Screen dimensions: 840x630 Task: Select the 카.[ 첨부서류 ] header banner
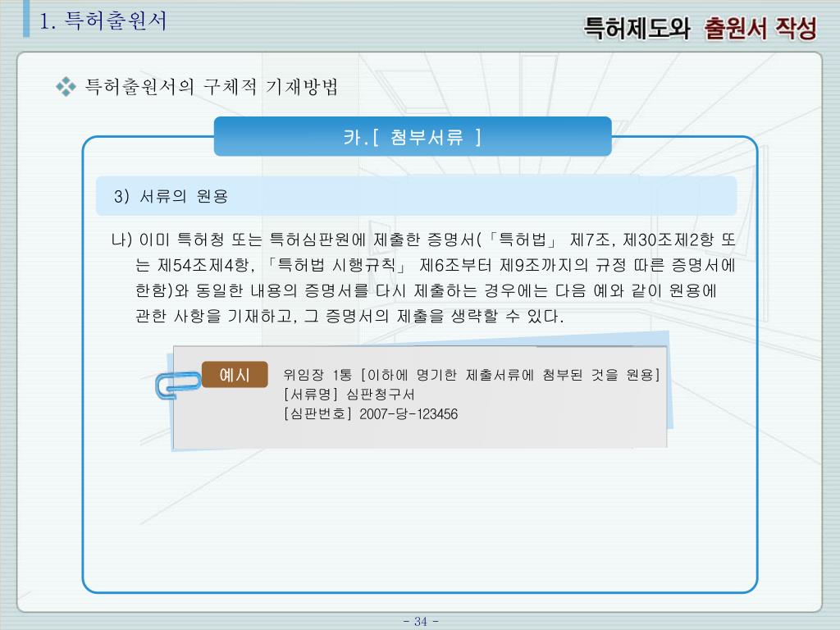tap(413, 137)
